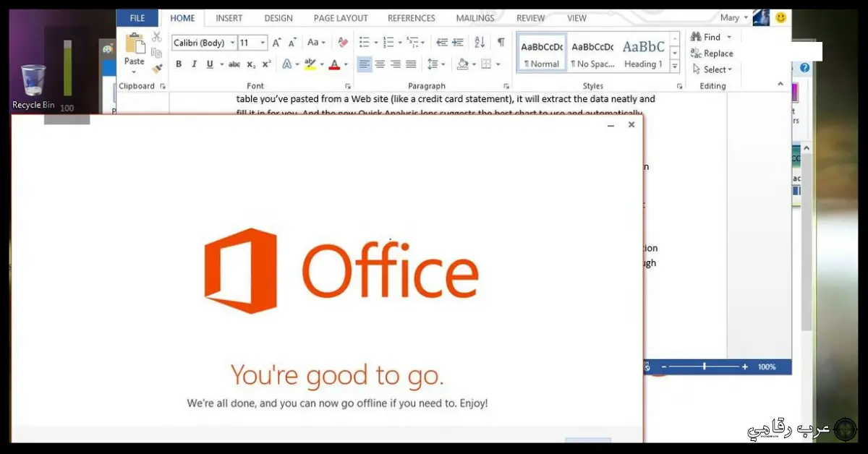Apply the No Spacing style
This screenshot has height=454, width=868.
[592, 53]
